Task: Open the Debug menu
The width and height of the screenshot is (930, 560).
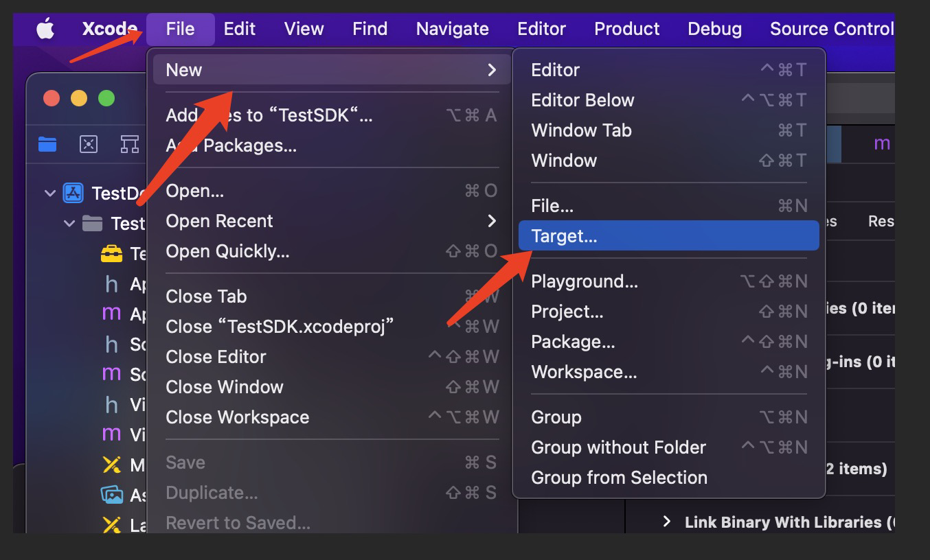Action: [x=714, y=29]
